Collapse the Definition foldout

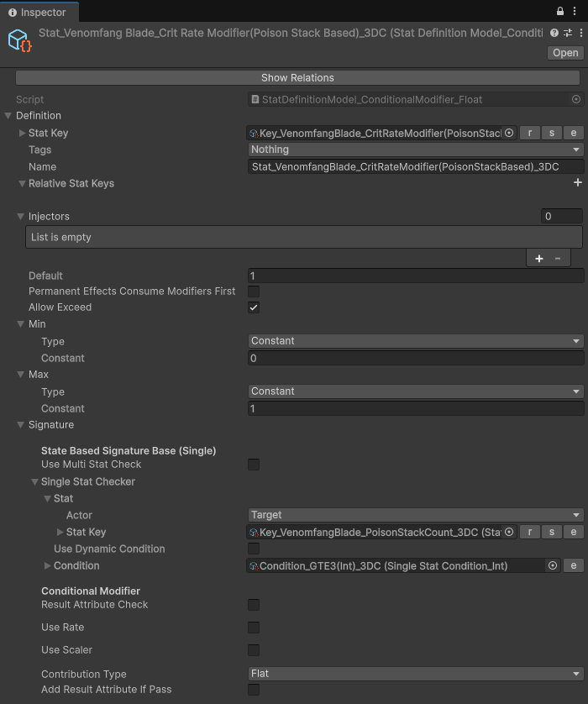(8, 116)
